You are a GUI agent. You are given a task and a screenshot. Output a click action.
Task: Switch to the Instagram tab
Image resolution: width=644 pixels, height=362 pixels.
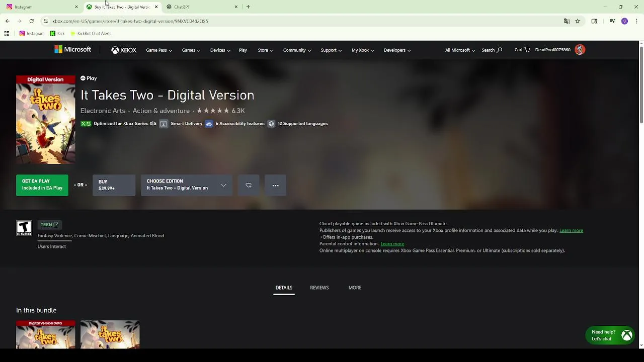click(x=40, y=7)
